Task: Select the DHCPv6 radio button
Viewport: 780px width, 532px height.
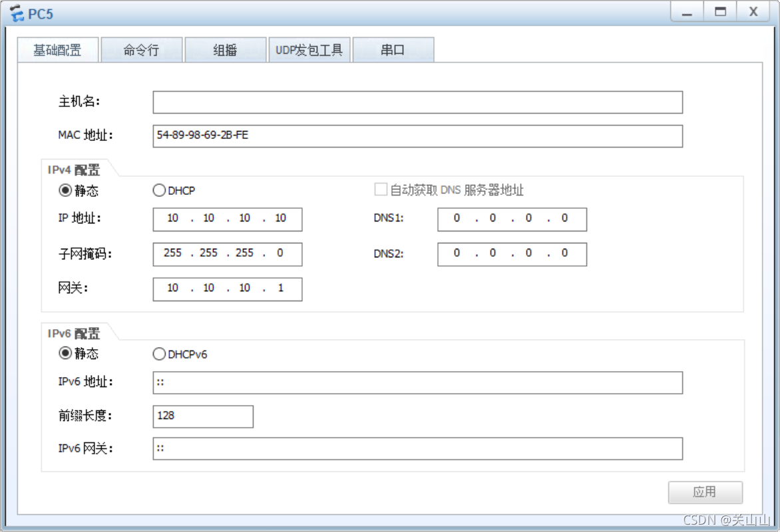Action: (x=159, y=354)
